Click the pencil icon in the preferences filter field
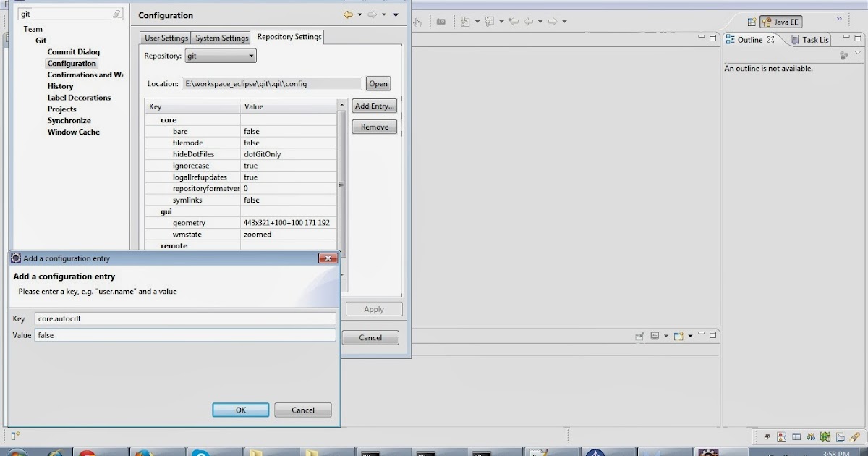The image size is (868, 456). coord(116,13)
